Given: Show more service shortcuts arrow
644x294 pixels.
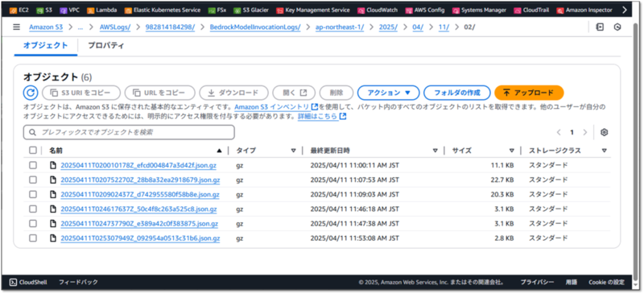Looking at the screenshot, I should click(x=625, y=10).
